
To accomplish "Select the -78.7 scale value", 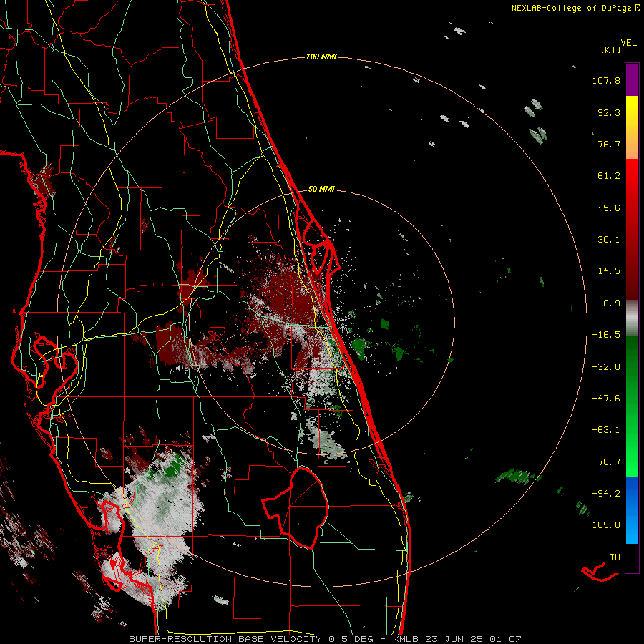I will pos(606,462).
